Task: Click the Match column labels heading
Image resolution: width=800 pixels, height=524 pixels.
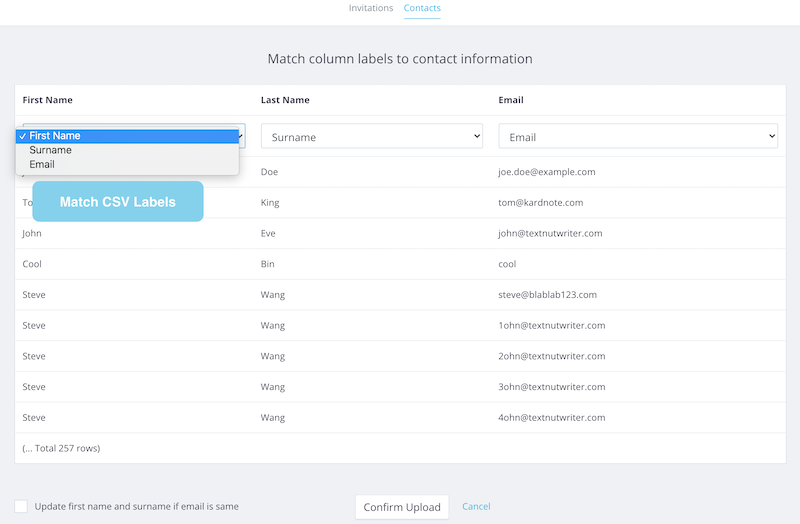Action: [400, 59]
